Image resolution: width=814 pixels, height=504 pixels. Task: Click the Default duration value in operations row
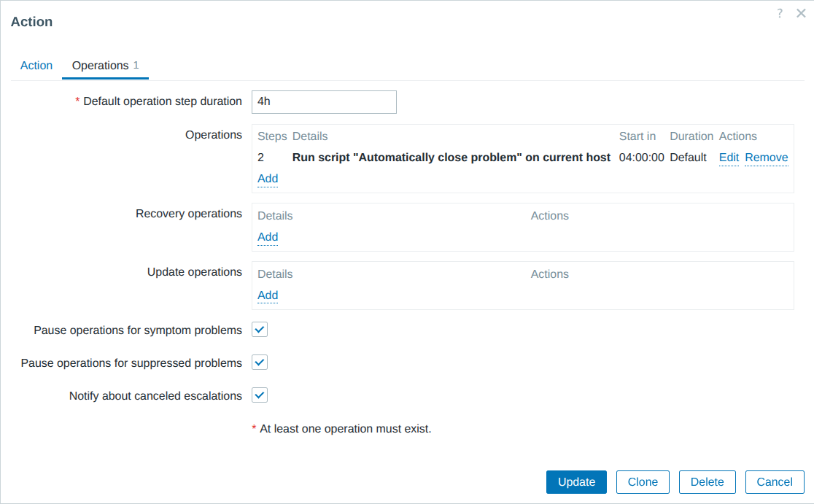[688, 158]
